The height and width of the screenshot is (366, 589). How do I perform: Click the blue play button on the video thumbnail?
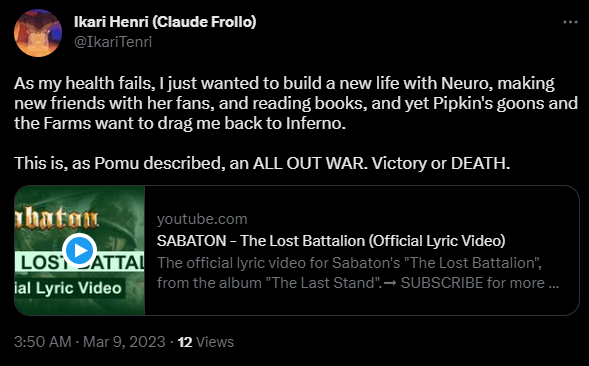tap(80, 250)
